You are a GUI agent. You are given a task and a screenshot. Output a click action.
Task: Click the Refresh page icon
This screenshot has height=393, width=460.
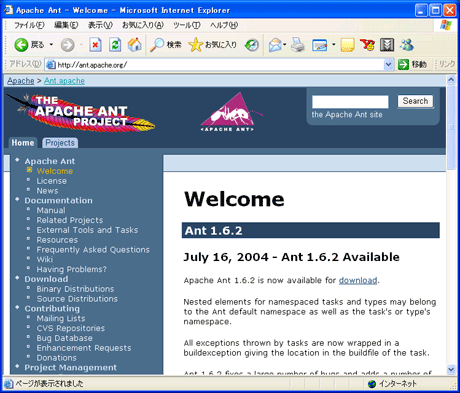click(x=115, y=45)
